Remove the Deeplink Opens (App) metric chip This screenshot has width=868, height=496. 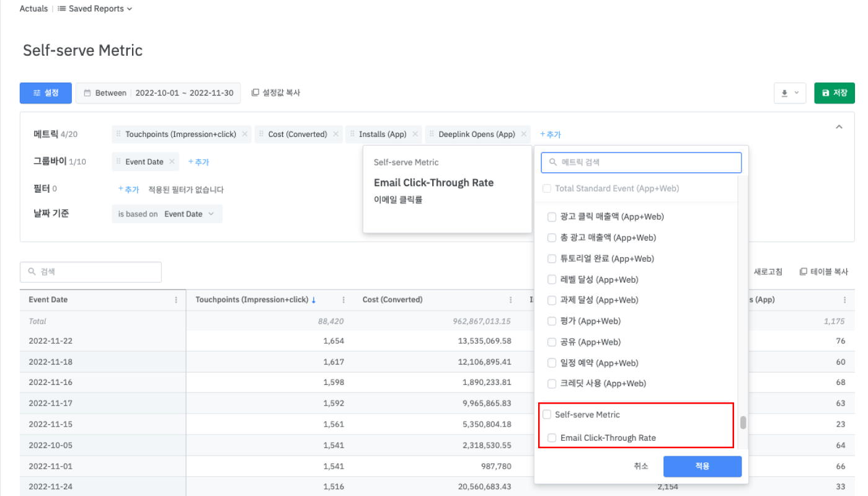point(524,135)
